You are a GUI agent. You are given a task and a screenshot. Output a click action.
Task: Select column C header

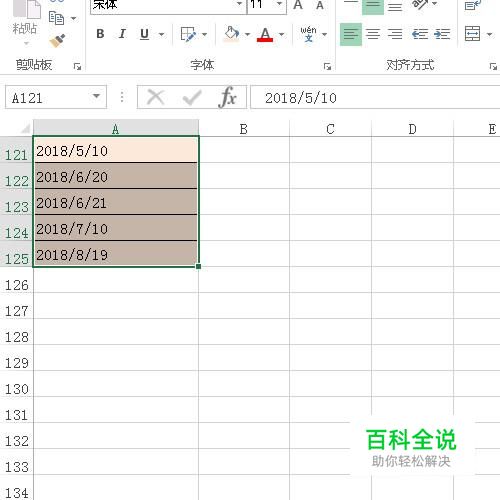(x=330, y=129)
